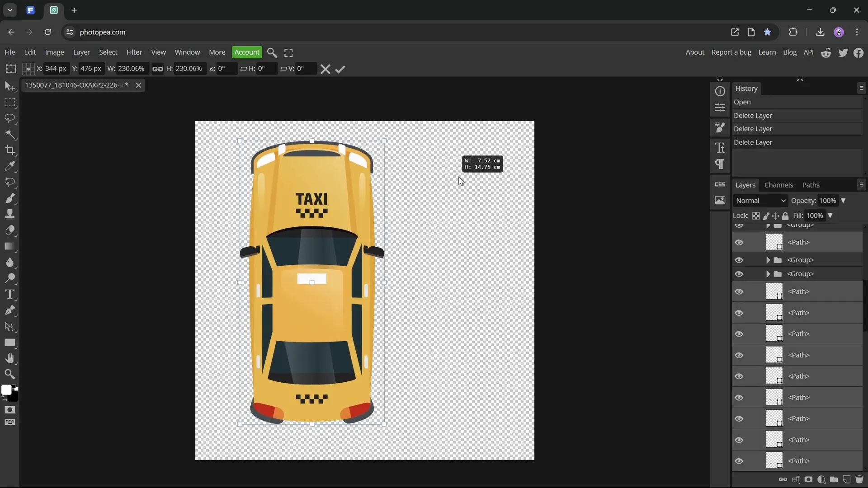Create a new layer with the new layer icon

846,480
